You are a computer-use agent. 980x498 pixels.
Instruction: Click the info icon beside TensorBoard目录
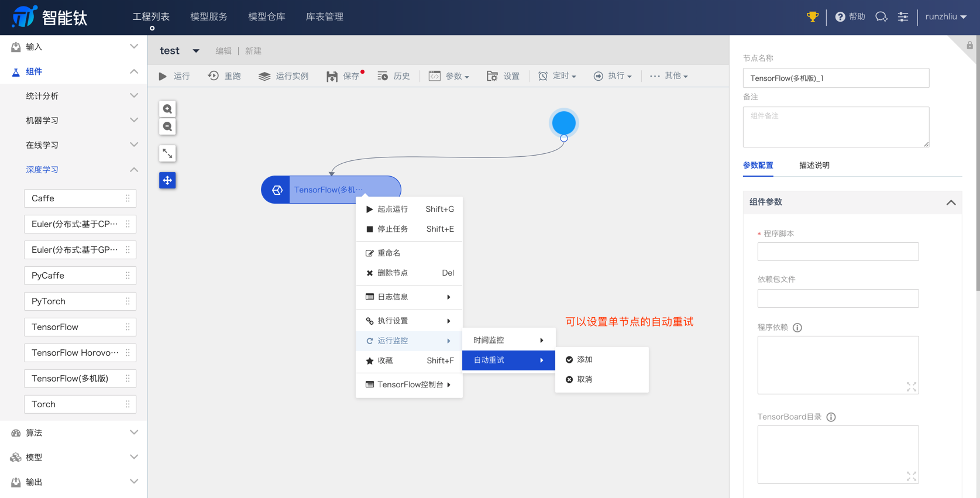pyautogui.click(x=831, y=417)
